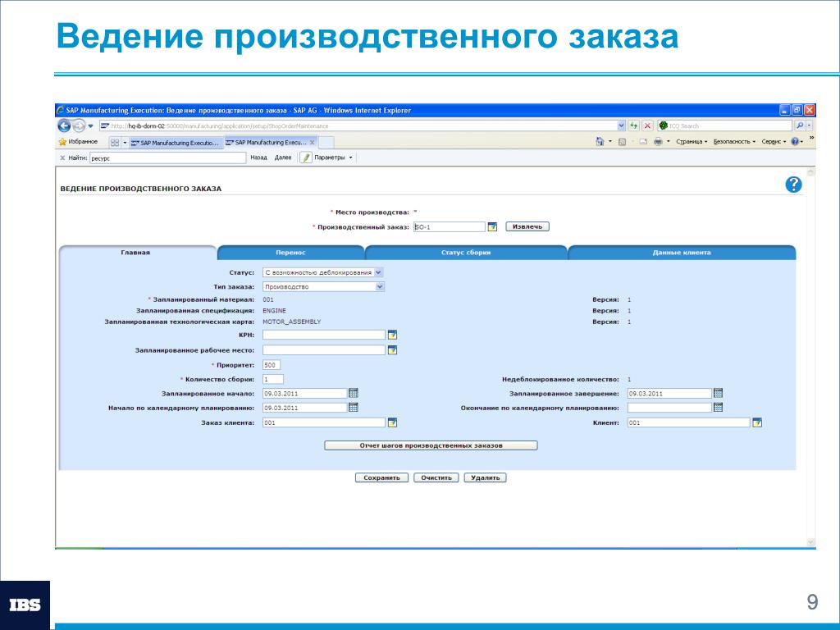Close the find bar with X
The image size is (840, 630).
pos(62,158)
